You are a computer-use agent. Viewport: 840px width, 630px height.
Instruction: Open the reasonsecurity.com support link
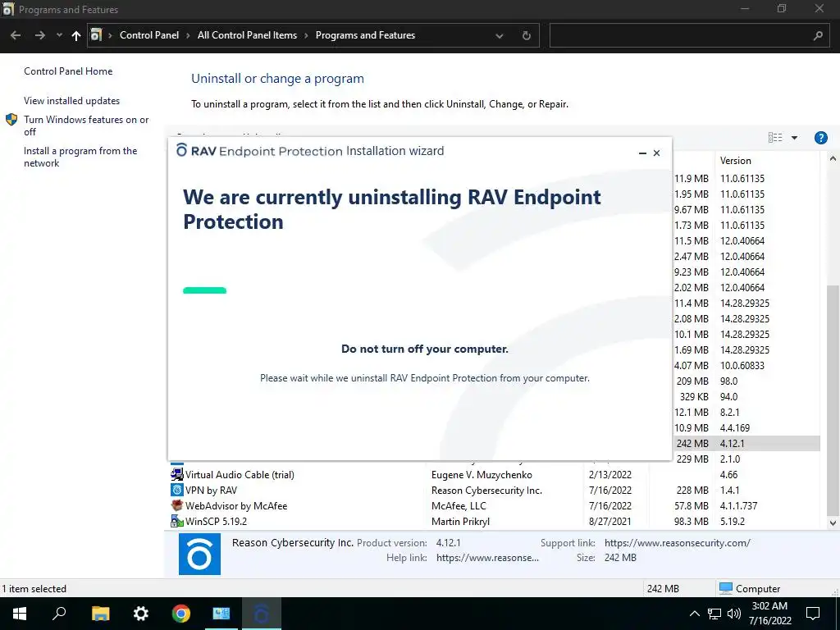coord(677,543)
